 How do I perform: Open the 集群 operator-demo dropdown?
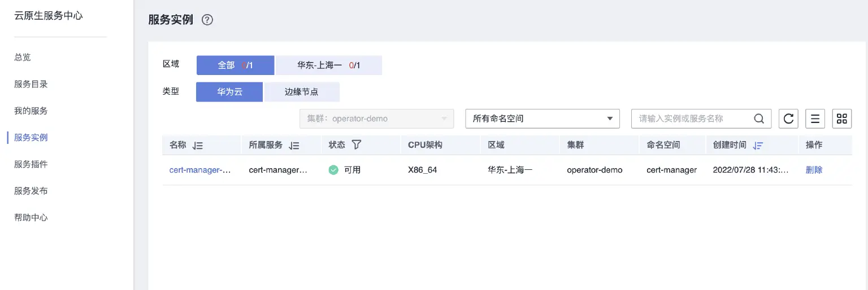[x=376, y=118]
